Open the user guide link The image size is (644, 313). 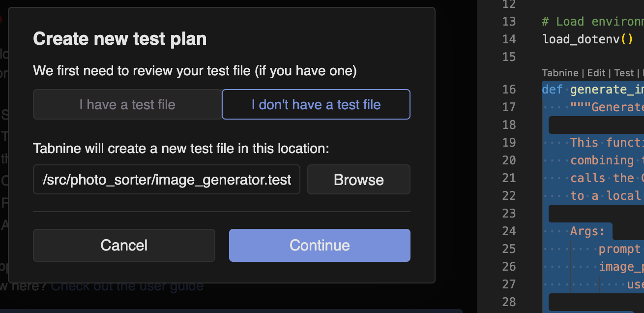point(127,285)
